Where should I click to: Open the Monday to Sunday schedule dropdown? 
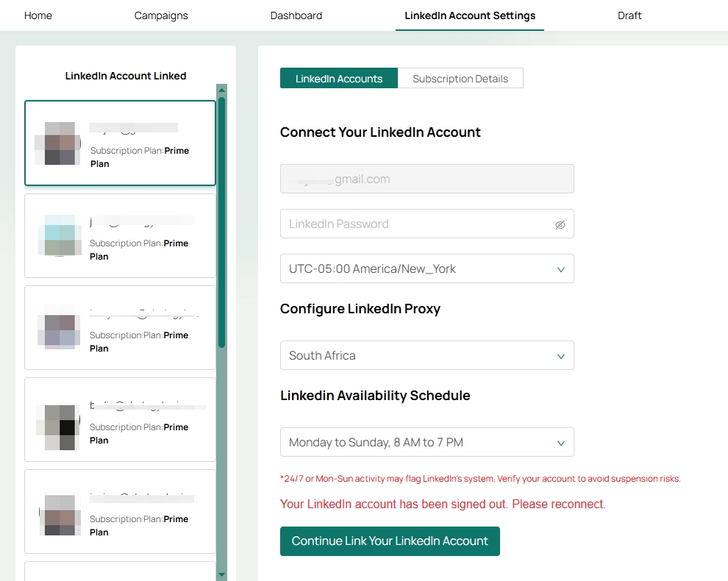[x=427, y=443]
